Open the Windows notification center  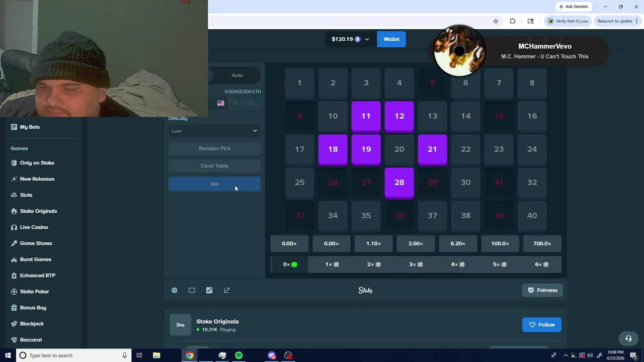pos(633,355)
